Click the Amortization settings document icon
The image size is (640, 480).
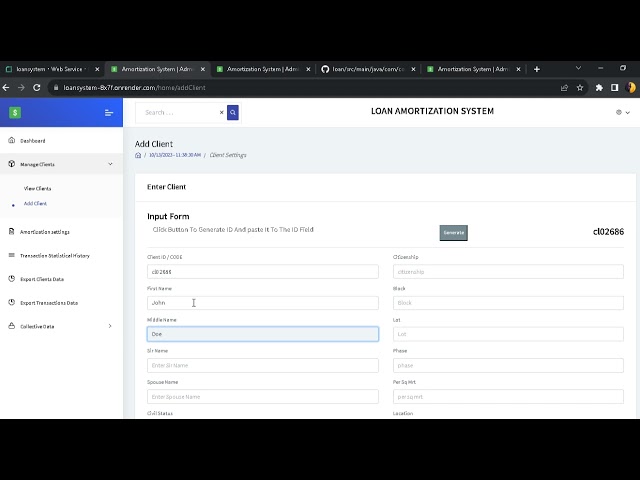[x=11, y=231]
